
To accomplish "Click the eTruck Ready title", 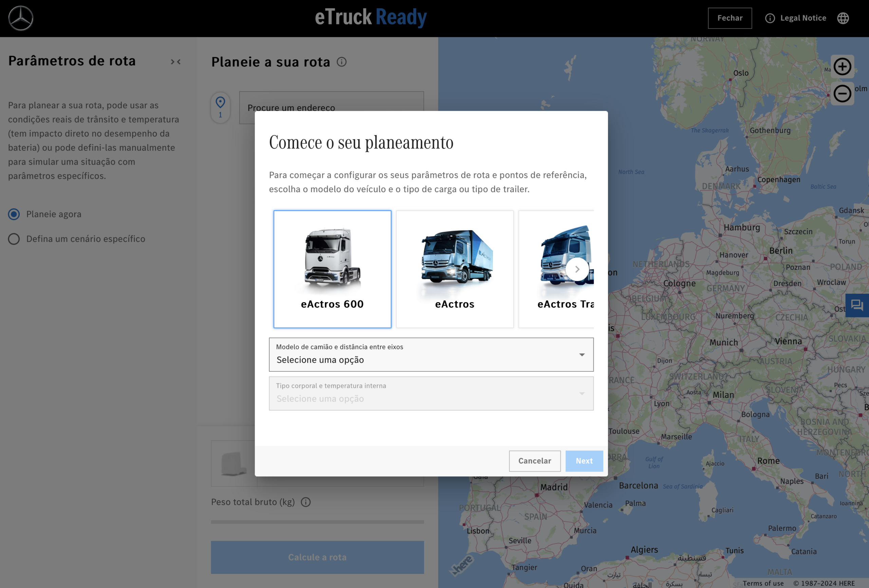I will pos(371,17).
